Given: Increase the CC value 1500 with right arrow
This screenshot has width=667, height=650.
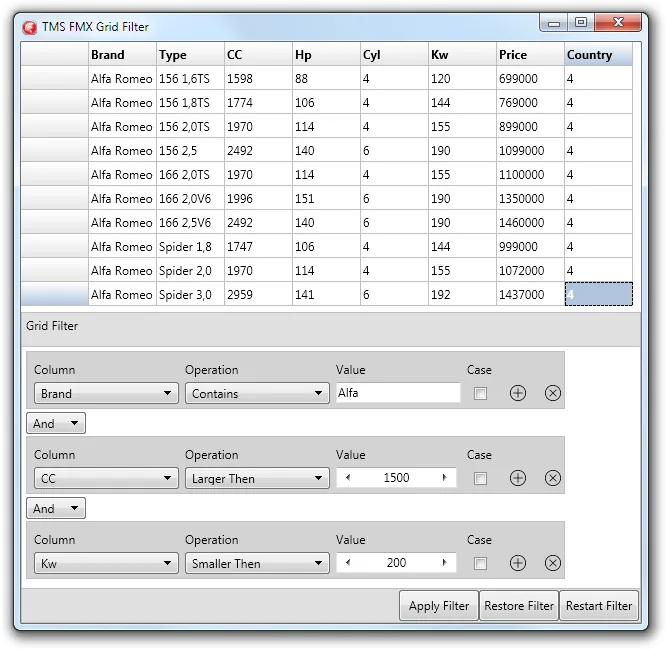Looking at the screenshot, I should [445, 477].
